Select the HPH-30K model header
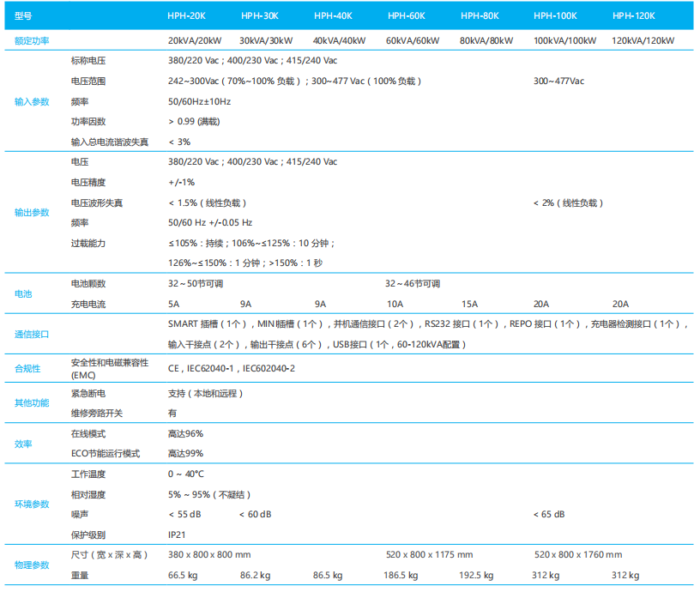This screenshot has width=700, height=592. (260, 16)
